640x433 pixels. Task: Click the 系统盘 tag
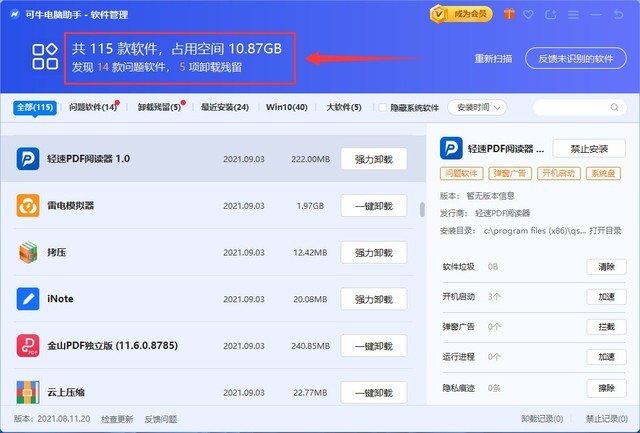(603, 173)
